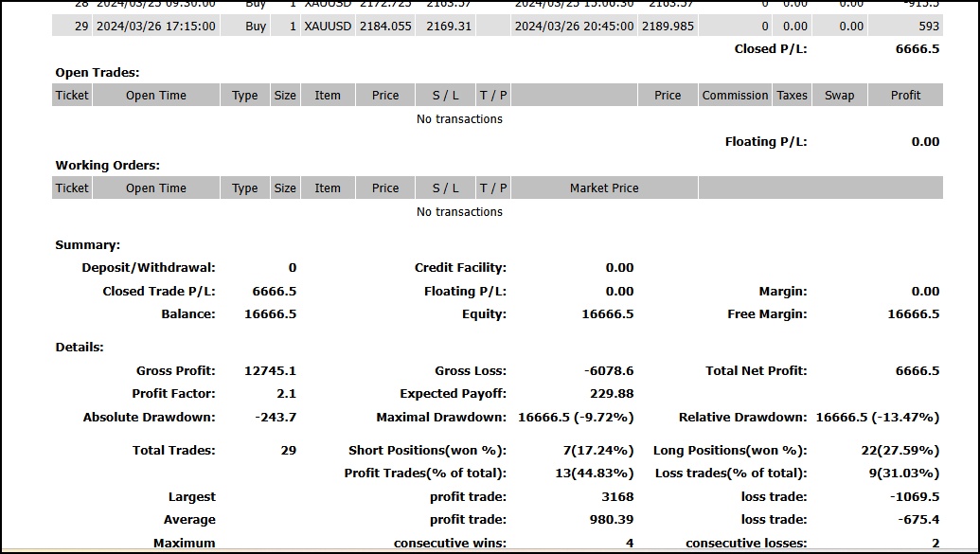Select the Total Trades value 29
Viewport: 980px width, 554px height.
coord(289,451)
